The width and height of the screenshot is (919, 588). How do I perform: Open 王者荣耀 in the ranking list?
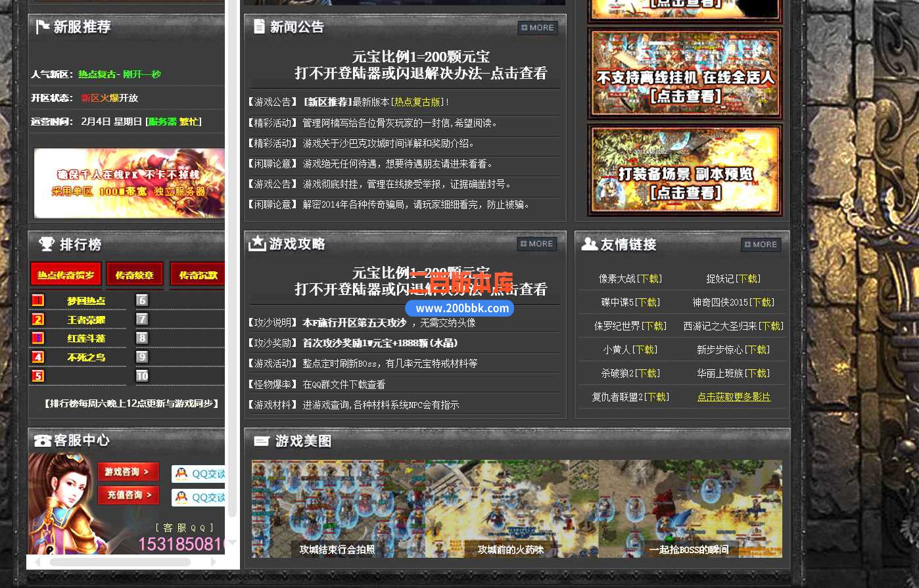pyautogui.click(x=86, y=320)
